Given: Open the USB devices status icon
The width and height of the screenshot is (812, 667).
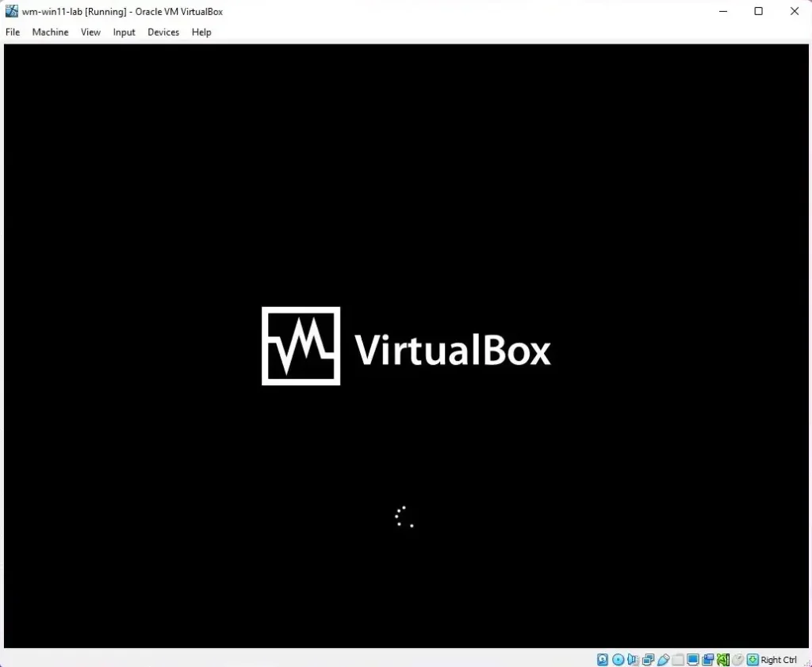Looking at the screenshot, I should pos(663,660).
